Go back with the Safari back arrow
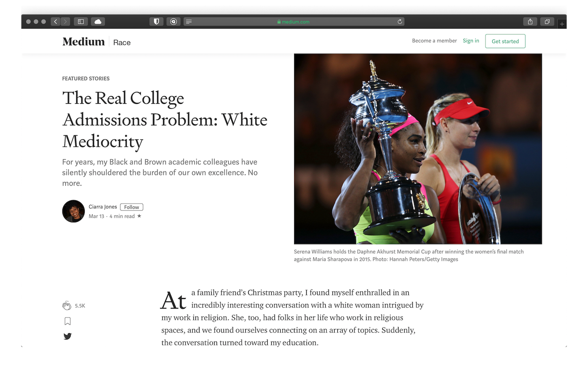The image size is (588, 375). pyautogui.click(x=56, y=21)
